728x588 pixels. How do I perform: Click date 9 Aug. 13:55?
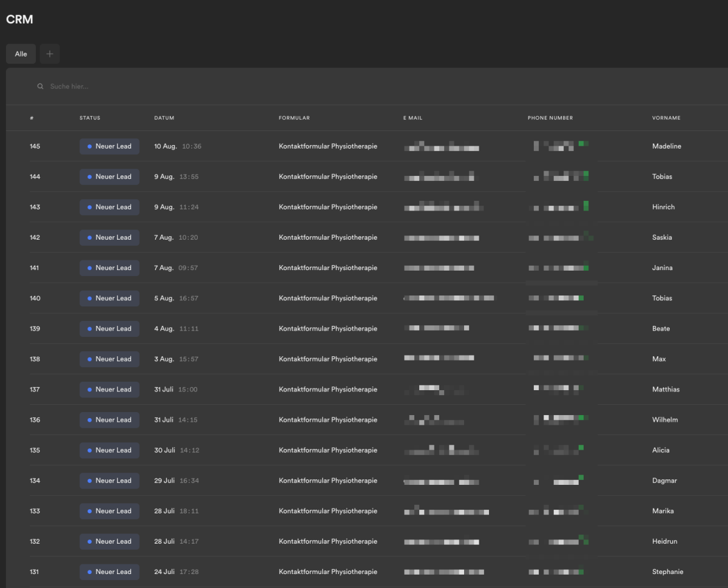point(176,177)
